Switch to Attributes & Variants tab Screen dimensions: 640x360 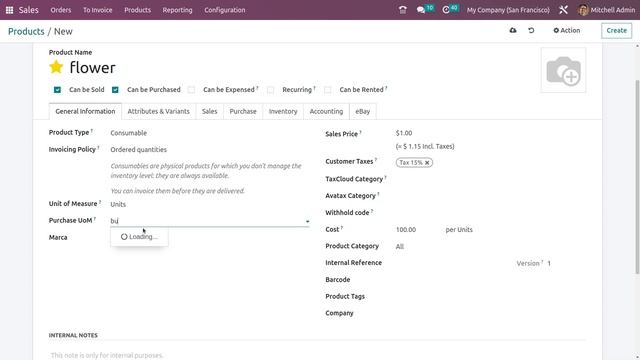coord(158,111)
